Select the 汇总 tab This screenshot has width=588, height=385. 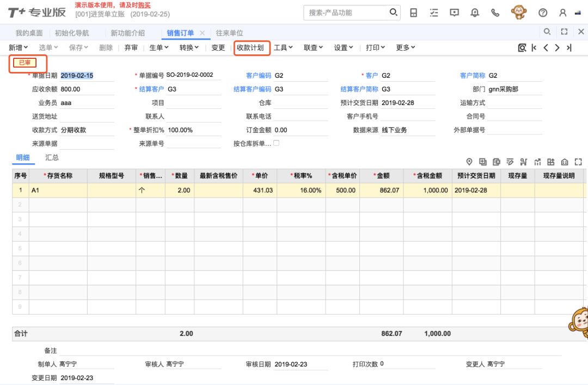[x=52, y=157]
